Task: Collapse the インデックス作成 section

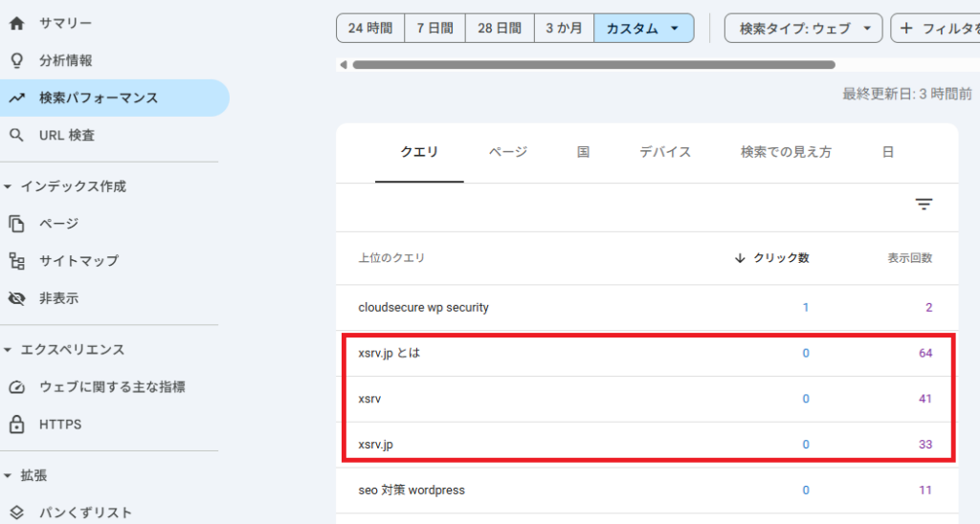Action: coord(9,187)
